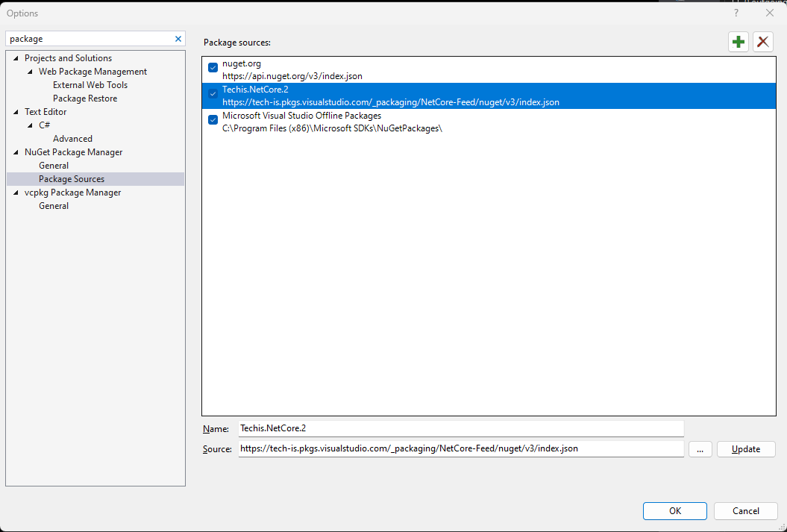Collapse the NuGet Package Manager node
Viewport: 787px width, 532px height.
(16, 152)
